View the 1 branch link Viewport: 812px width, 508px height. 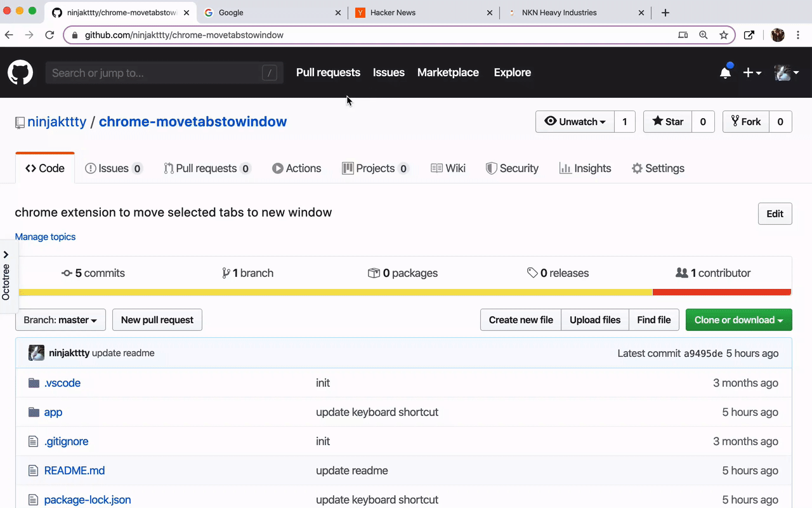247,273
